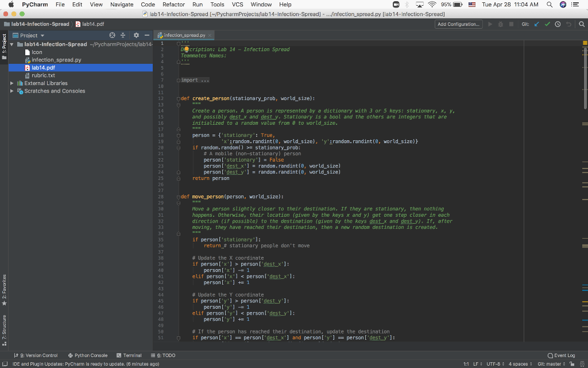Click the Git update project arrow icon

click(537, 24)
